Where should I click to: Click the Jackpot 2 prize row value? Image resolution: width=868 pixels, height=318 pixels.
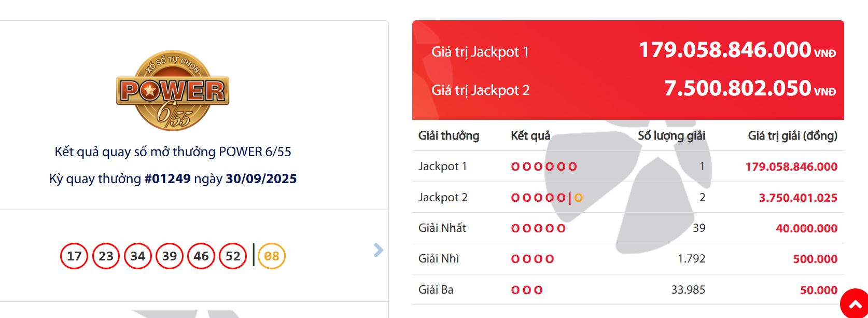click(798, 198)
